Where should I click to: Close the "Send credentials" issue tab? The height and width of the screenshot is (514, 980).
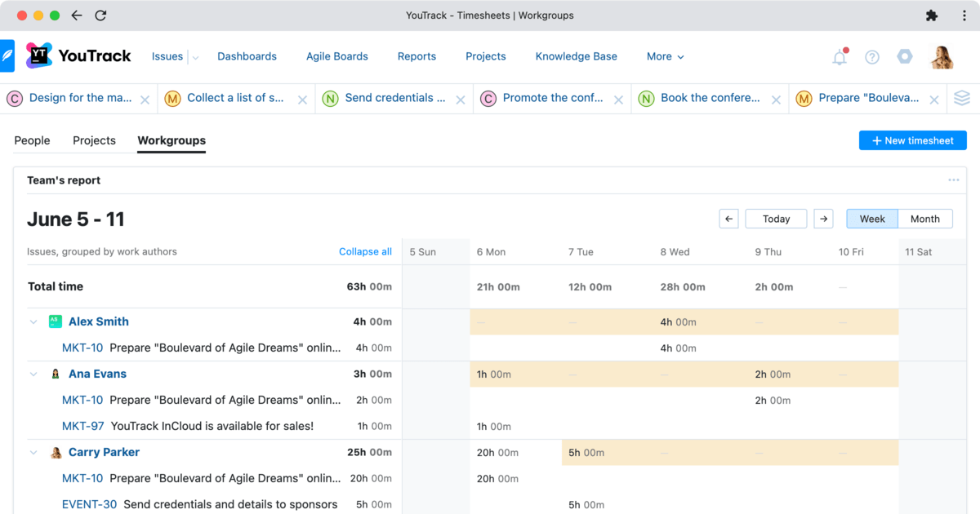tap(460, 98)
